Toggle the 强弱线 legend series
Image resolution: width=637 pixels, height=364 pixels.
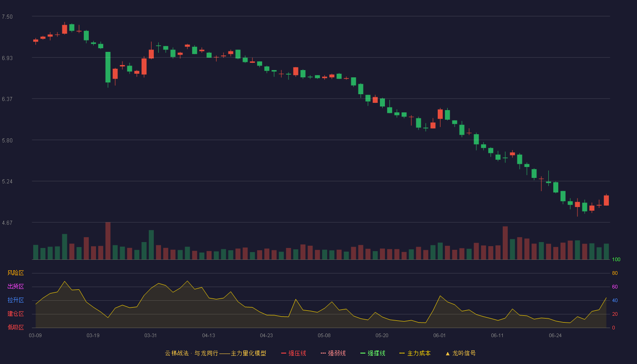(333, 353)
